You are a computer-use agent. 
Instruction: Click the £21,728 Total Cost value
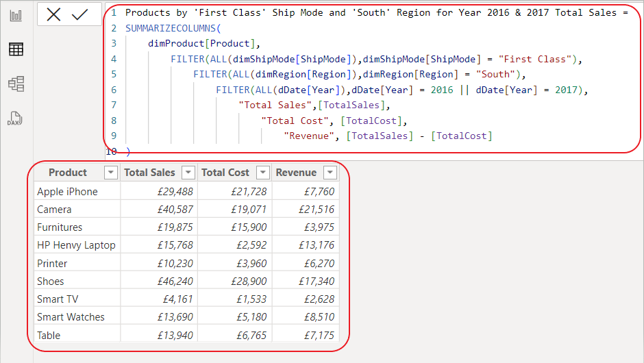[x=249, y=192]
